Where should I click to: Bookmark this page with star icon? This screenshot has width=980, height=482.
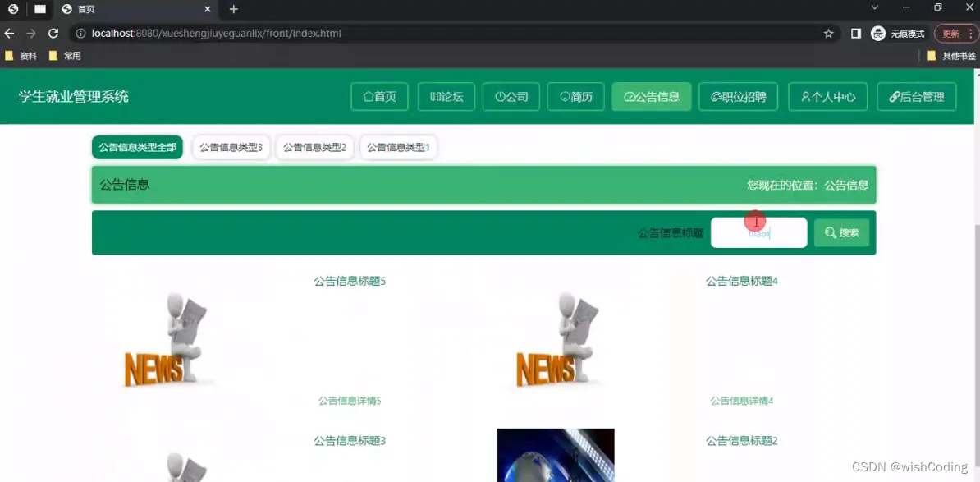click(828, 34)
